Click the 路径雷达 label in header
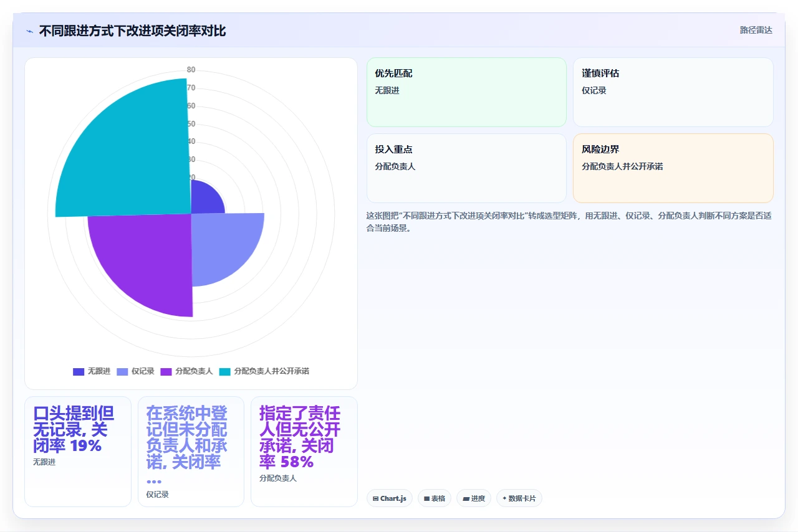 [x=756, y=30]
